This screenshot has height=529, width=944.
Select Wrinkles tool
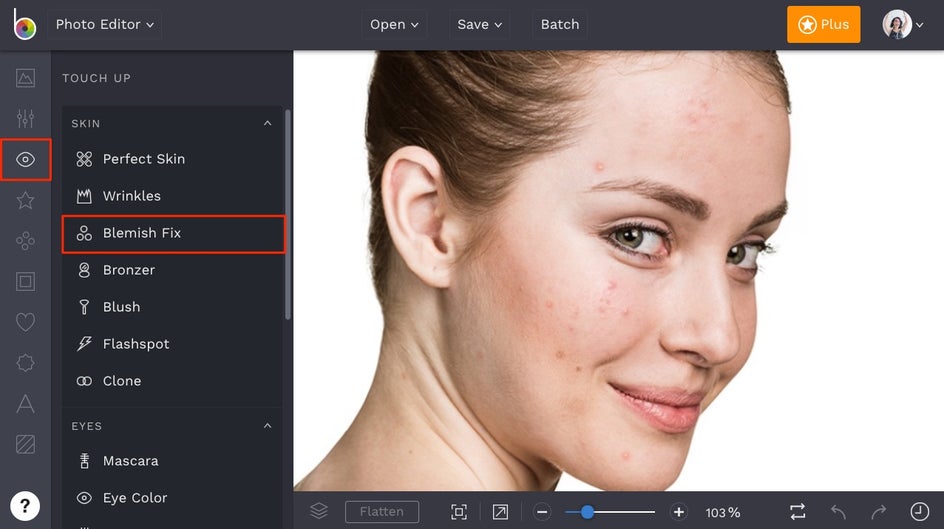pyautogui.click(x=173, y=196)
